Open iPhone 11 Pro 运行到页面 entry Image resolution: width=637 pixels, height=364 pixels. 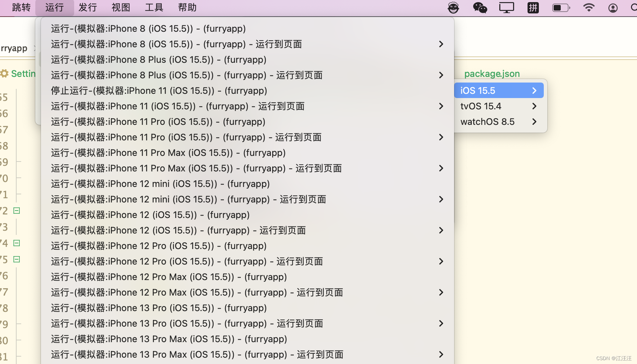tap(247, 137)
